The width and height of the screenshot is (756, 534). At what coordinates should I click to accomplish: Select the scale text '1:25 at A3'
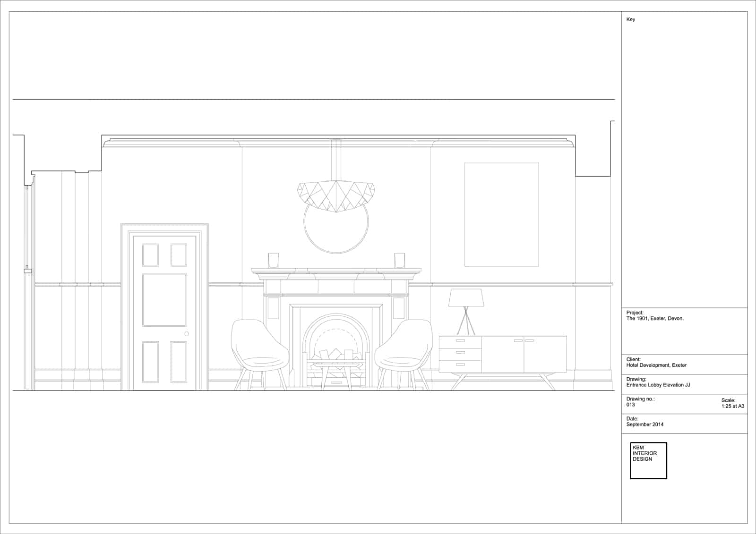click(732, 406)
